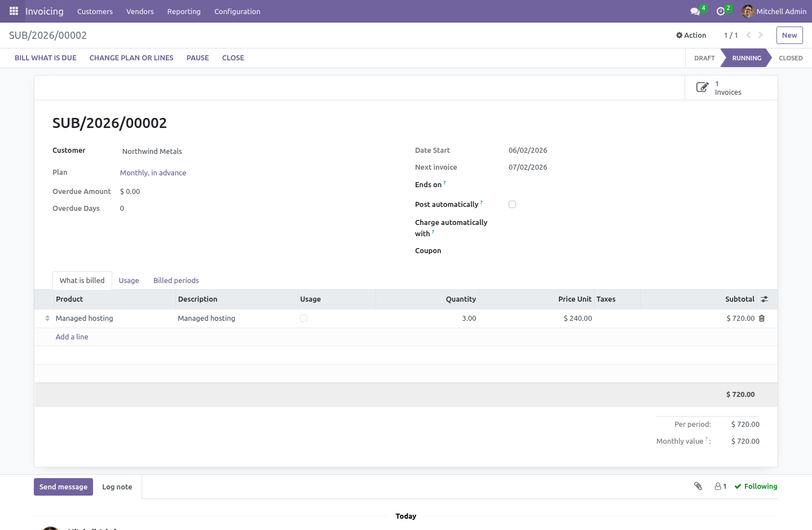Screen dimensions: 812x530
Task: Click the Invoicing app title
Action: [x=45, y=11]
